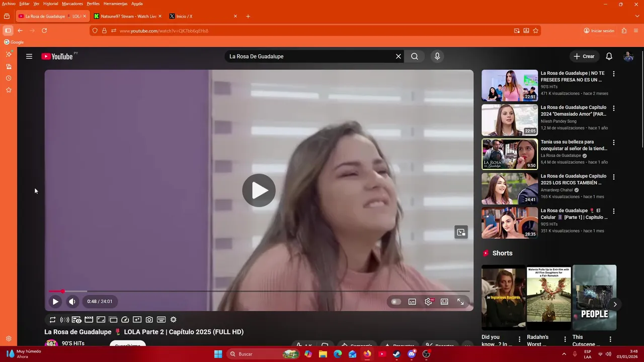Screen dimensions: 644x362
Task: Take a screenshot with the camera icon
Action: coord(149,319)
